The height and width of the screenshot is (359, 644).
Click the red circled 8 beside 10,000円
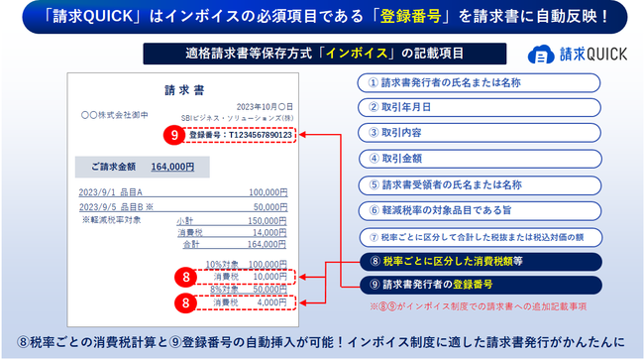click(x=185, y=277)
